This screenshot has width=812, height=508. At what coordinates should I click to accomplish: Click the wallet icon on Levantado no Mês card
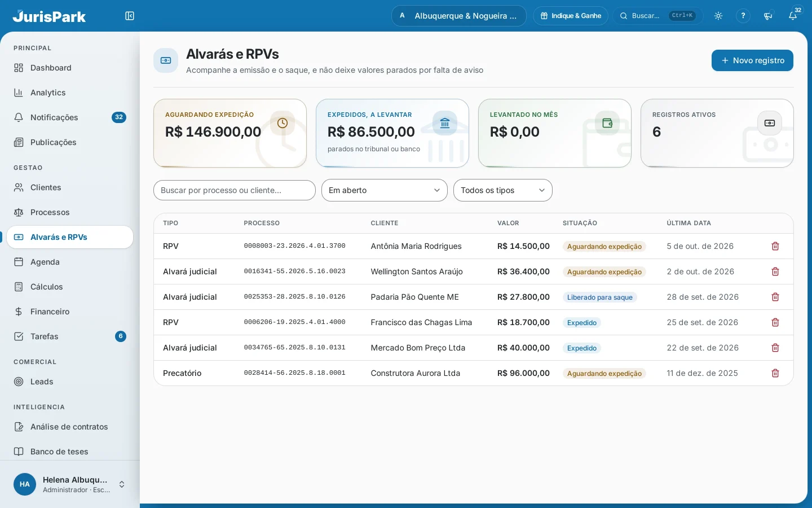click(x=607, y=123)
